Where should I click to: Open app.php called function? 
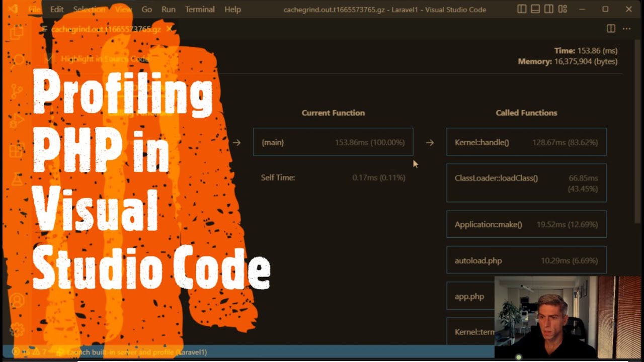[x=470, y=296]
